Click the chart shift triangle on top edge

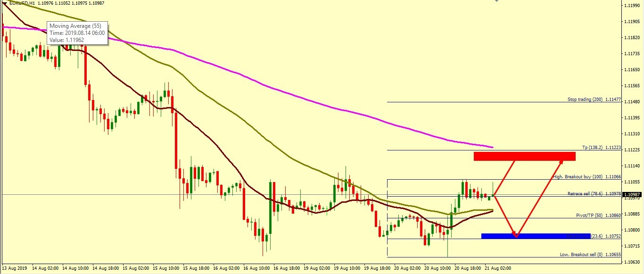(x=496, y=1)
